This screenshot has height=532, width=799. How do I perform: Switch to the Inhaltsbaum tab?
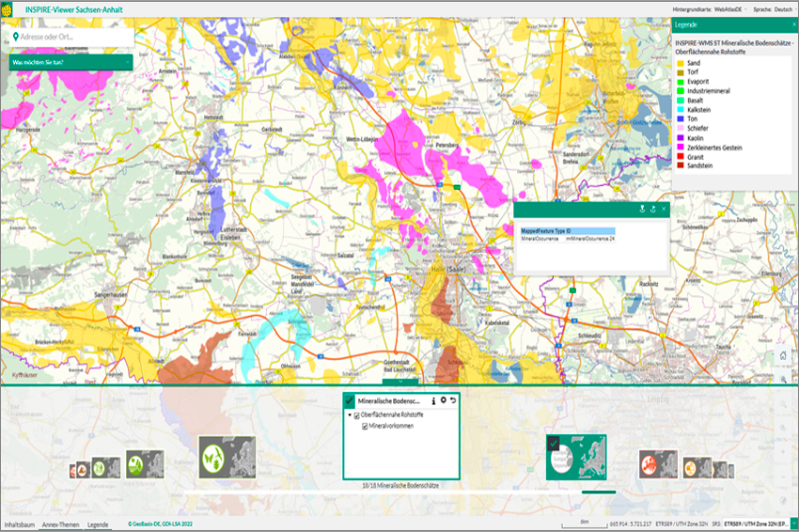pyautogui.click(x=20, y=524)
